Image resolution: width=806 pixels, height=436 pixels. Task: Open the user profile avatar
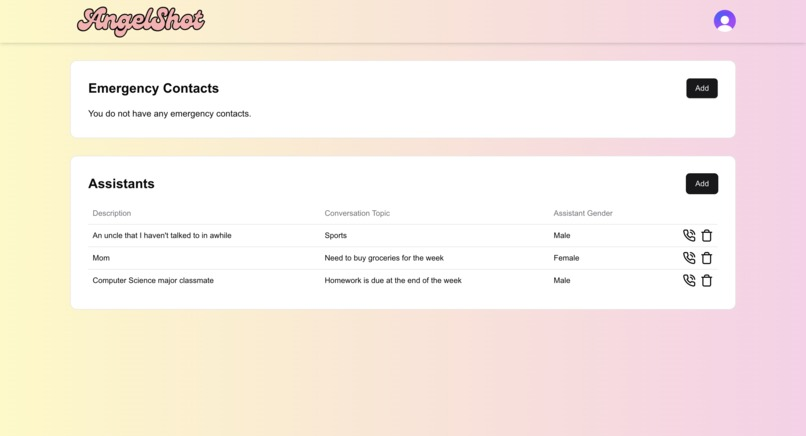(x=724, y=21)
